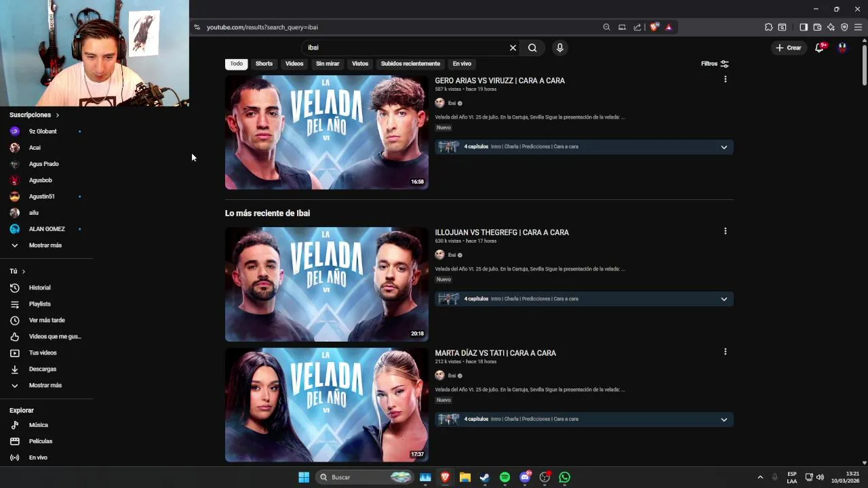The image size is (868, 488).
Task: Open MARTA DÍAZ VS TATI video title
Action: pos(495,353)
